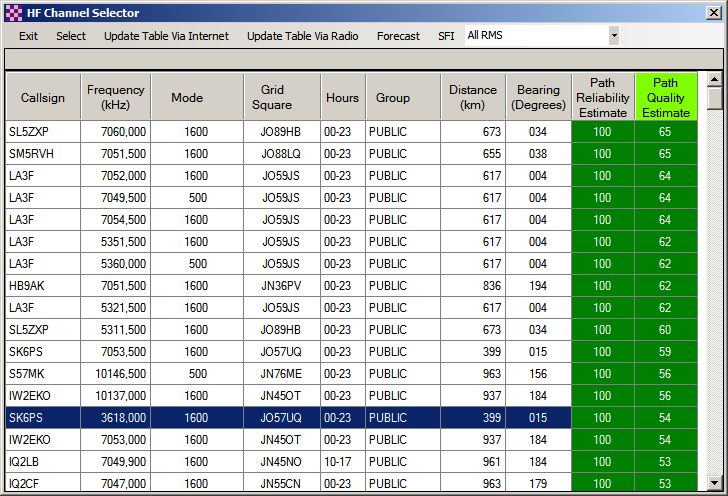Expand the All RMS dropdown
Image resolution: width=728 pixels, height=496 pixels.
pos(613,36)
